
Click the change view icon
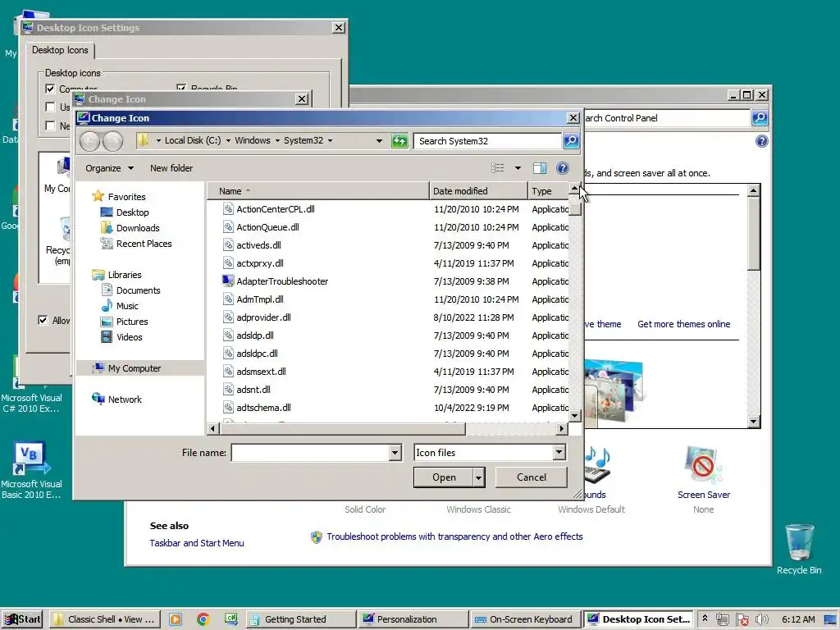coord(498,168)
